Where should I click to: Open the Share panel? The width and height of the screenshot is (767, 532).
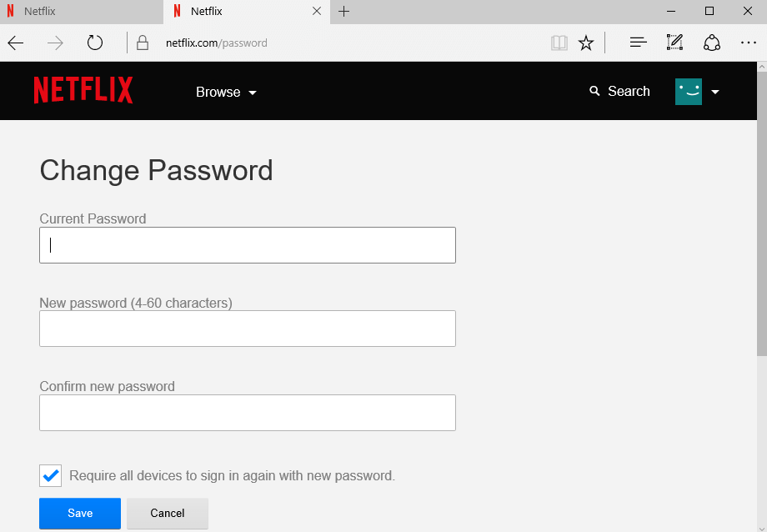[711, 42]
